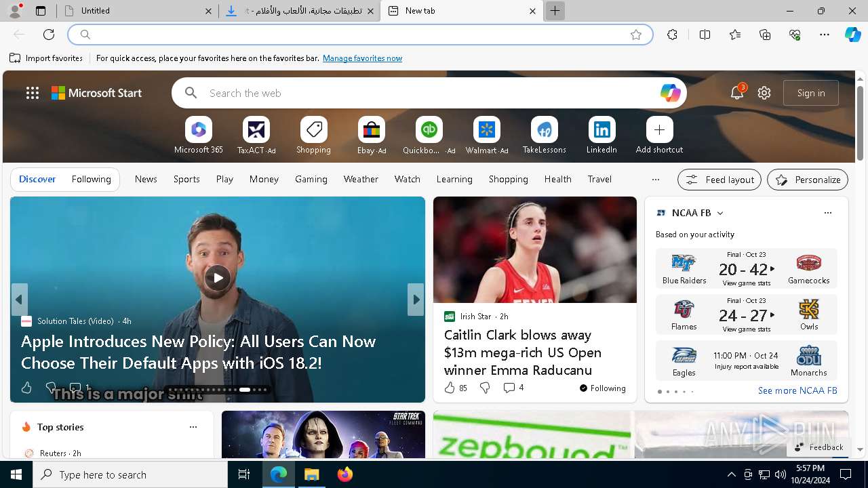Open Windows Start menu

pos(16,474)
